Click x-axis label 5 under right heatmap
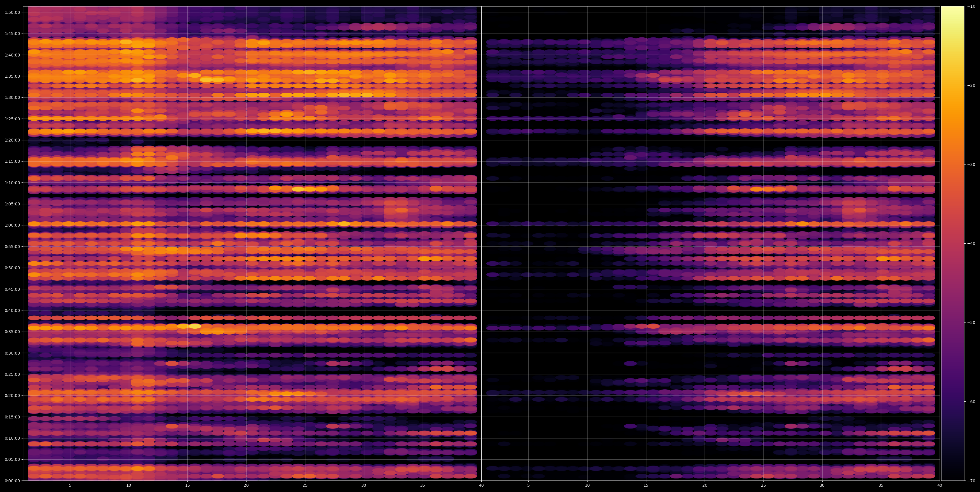980x492 pixels. click(x=528, y=486)
